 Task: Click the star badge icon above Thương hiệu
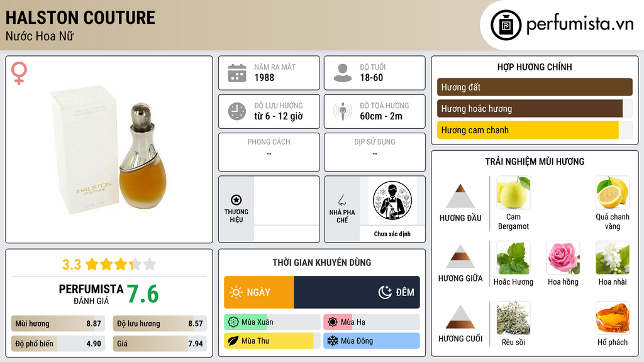[236, 200]
